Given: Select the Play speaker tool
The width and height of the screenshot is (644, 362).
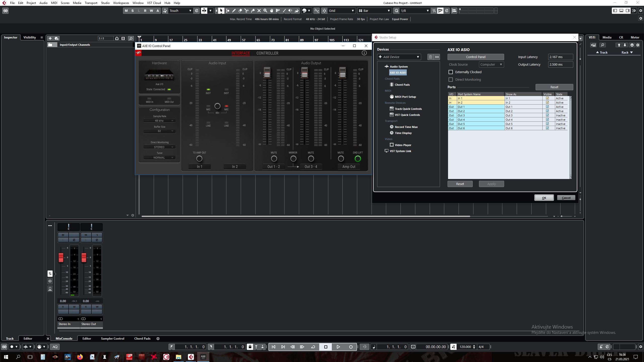Looking at the screenshot, I should coord(291,11).
